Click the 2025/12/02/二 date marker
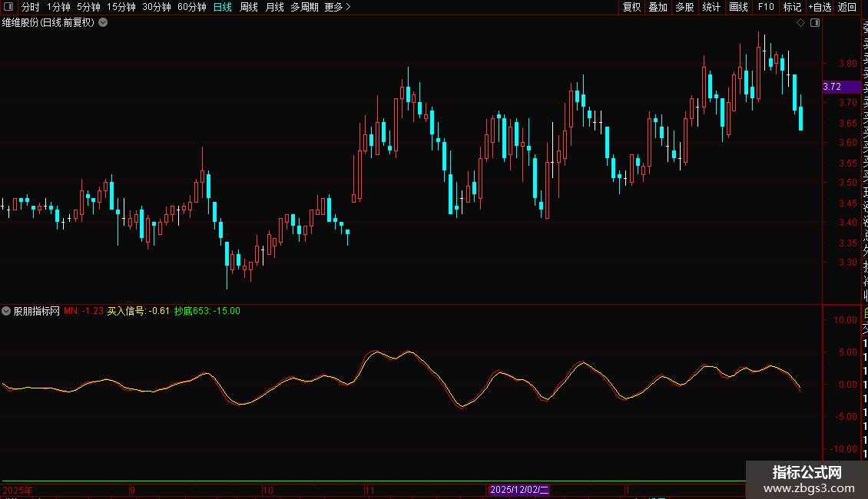 pos(519,490)
